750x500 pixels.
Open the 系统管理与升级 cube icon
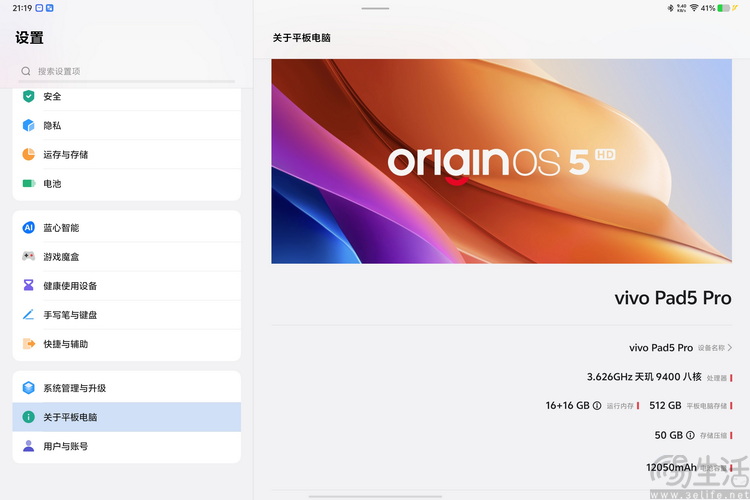pos(29,388)
